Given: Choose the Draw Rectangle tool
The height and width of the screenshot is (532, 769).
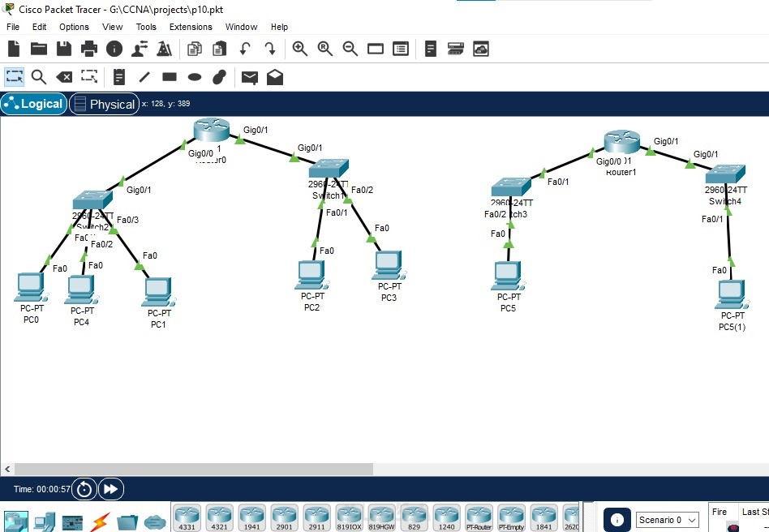Looking at the screenshot, I should tap(170, 77).
